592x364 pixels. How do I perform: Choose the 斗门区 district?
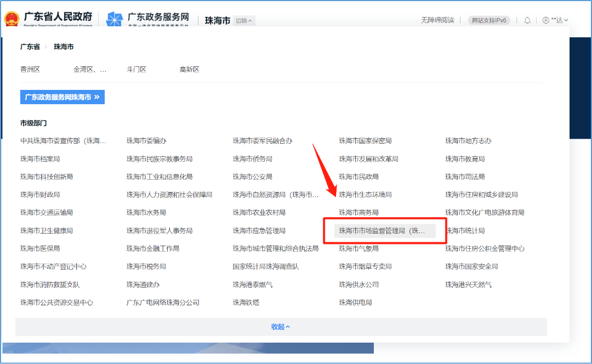(136, 70)
